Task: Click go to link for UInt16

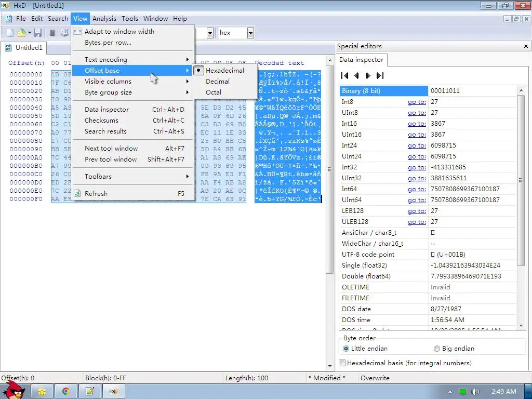Action: 417,135
